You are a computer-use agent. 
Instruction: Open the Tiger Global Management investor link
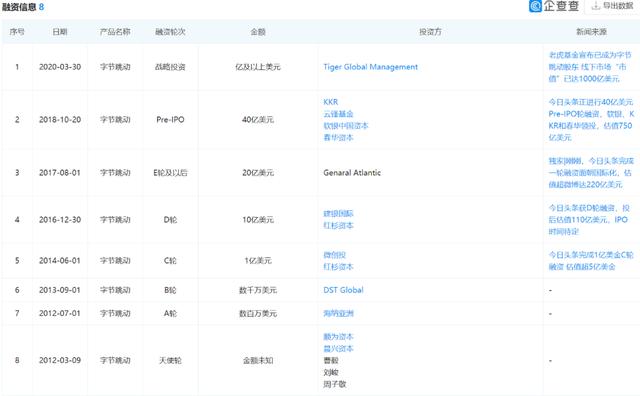371,67
